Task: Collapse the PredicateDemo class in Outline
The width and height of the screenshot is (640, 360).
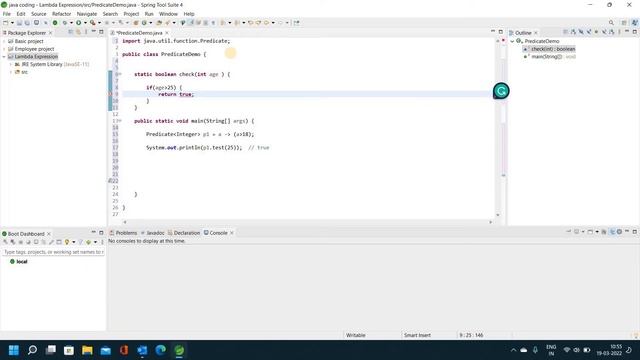Action: [x=513, y=41]
